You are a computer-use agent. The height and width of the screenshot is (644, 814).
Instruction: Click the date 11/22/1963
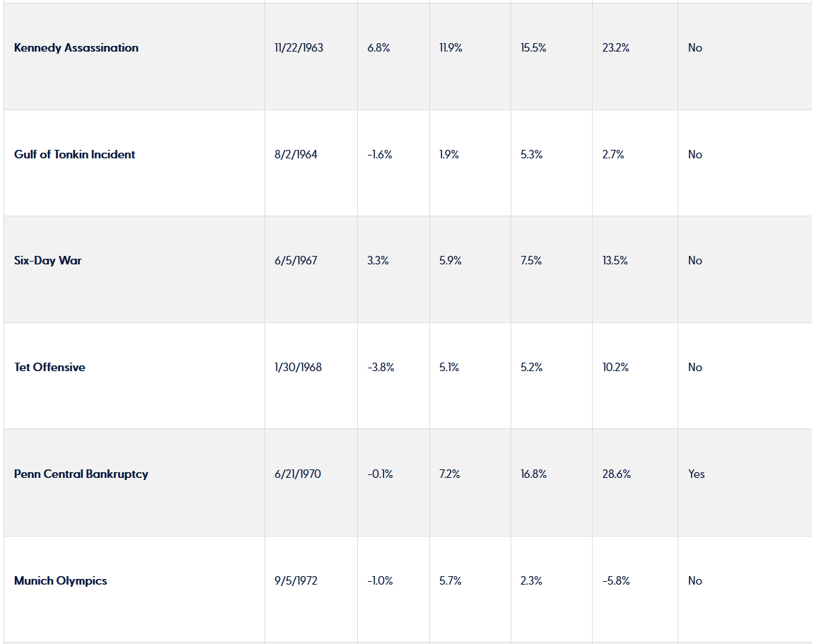(x=298, y=48)
